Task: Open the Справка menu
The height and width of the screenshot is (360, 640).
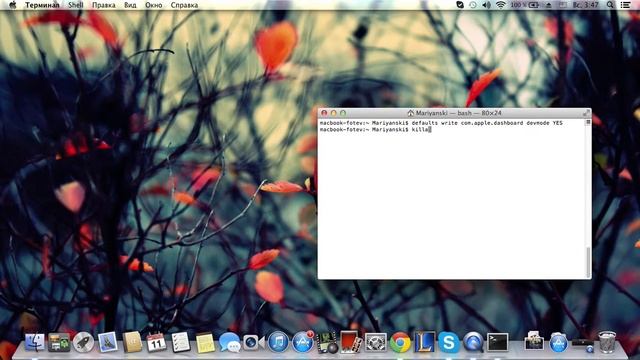Action: point(184,5)
